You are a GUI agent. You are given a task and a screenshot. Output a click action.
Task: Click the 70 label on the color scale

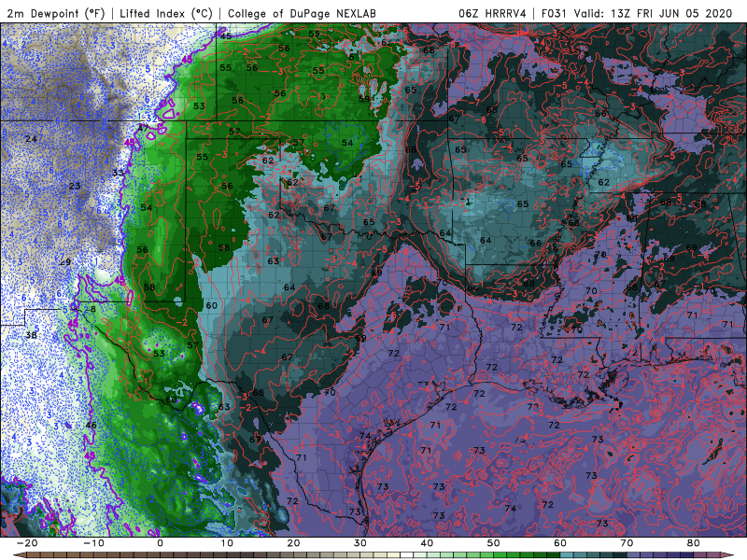click(x=627, y=543)
